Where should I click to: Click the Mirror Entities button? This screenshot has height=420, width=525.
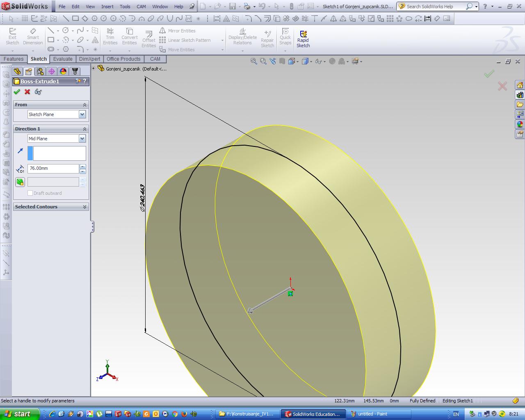pos(178,31)
